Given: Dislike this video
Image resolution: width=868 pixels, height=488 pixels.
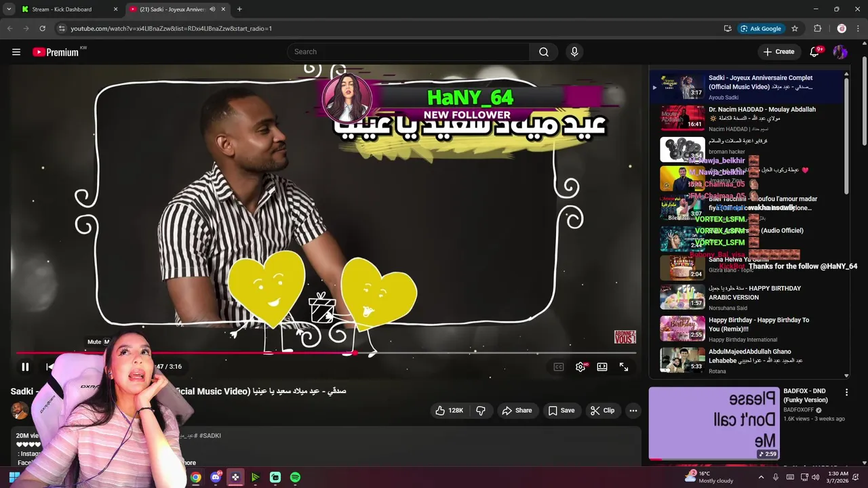Looking at the screenshot, I should (x=481, y=410).
